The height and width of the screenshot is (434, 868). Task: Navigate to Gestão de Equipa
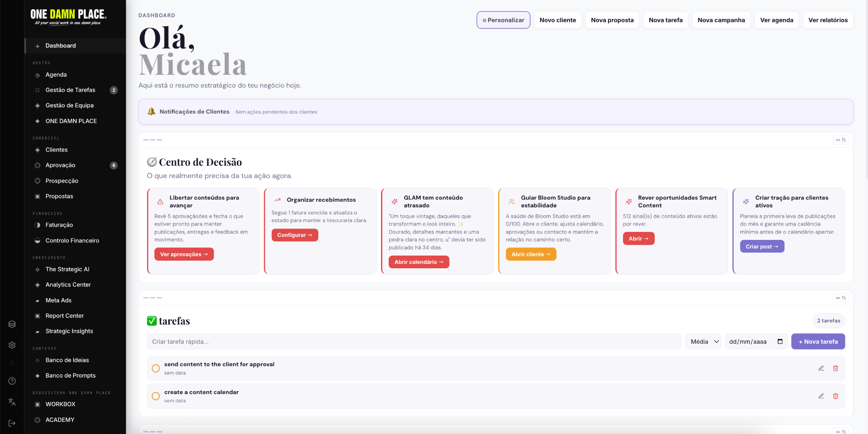coord(75,106)
